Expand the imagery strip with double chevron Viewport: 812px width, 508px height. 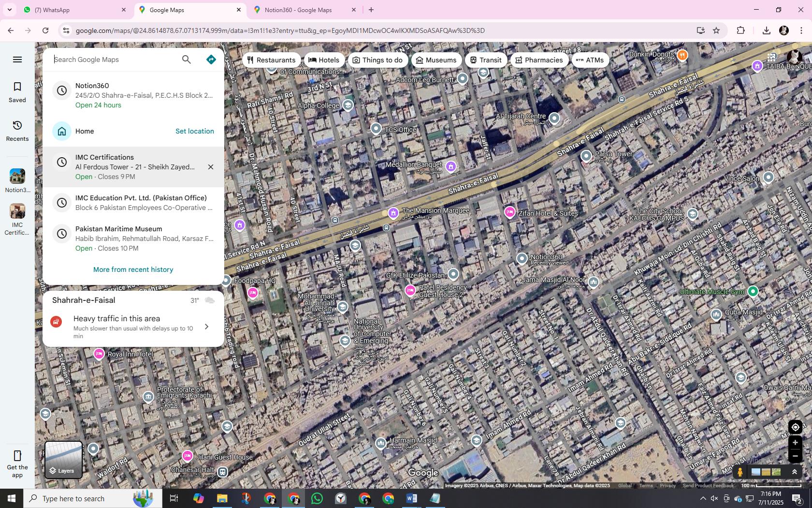pyautogui.click(x=794, y=472)
